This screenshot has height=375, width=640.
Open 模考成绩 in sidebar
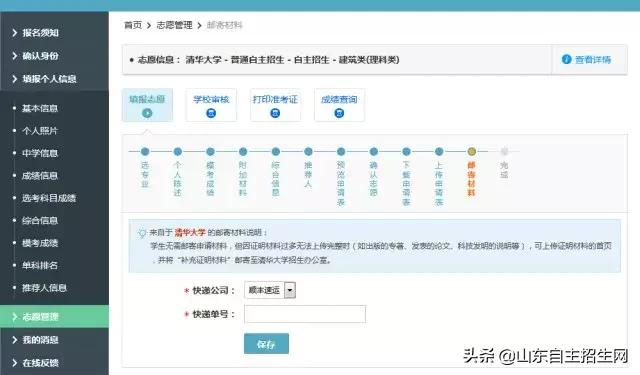pos(40,243)
